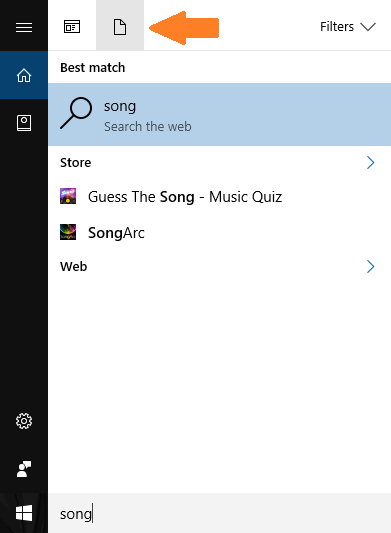This screenshot has width=391, height=533.
Task: Click the Feedback person icon
Action: click(x=24, y=469)
